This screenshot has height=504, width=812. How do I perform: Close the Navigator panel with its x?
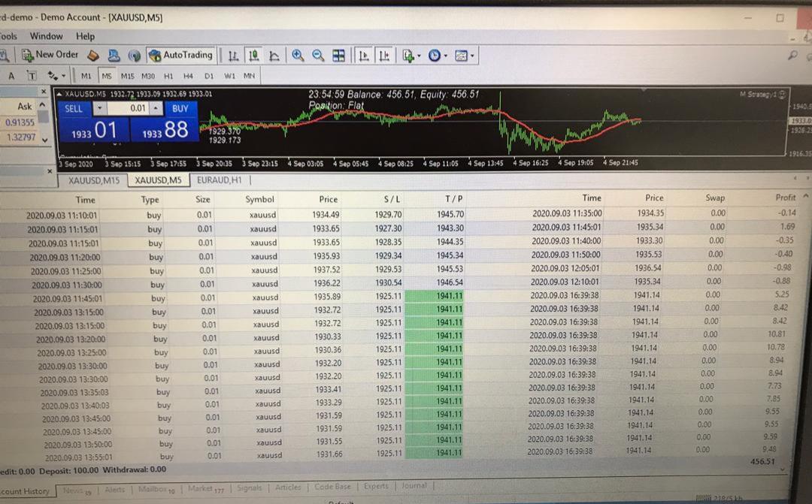[x=50, y=171]
